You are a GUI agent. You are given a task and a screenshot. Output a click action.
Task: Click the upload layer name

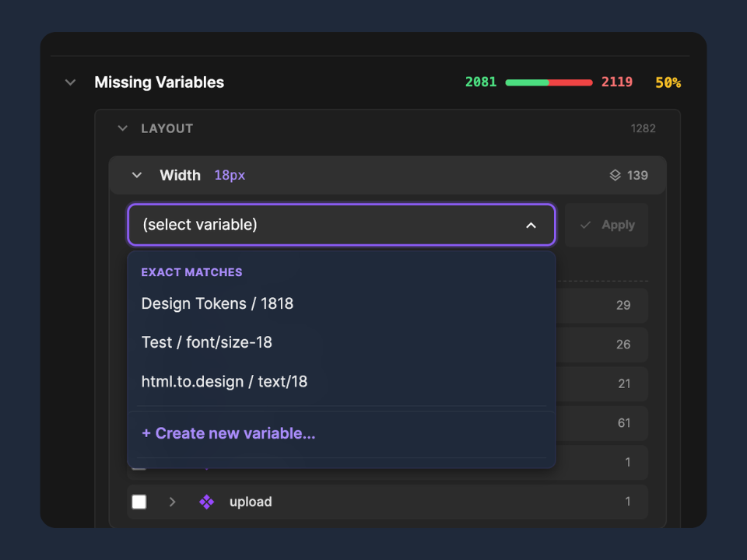point(251,502)
